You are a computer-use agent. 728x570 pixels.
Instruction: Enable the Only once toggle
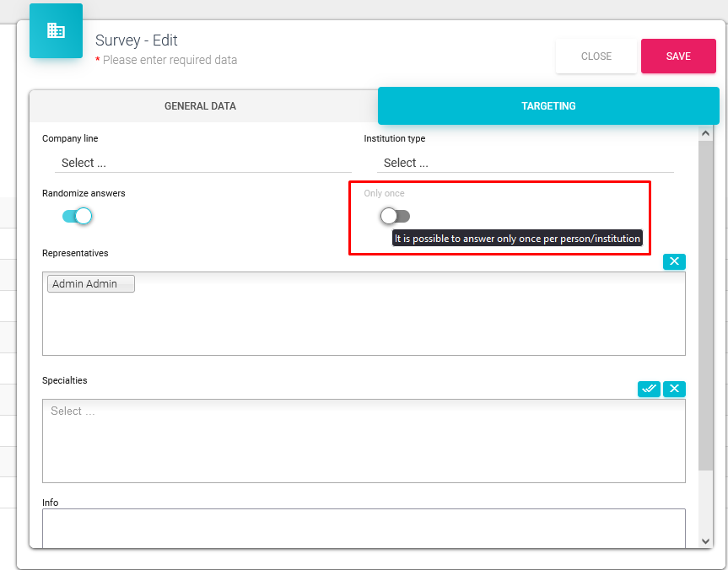point(395,216)
